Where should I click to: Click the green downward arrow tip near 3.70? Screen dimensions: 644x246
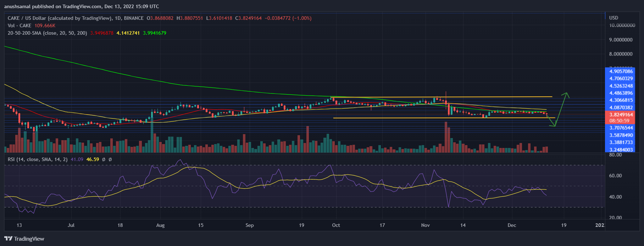coord(554,126)
